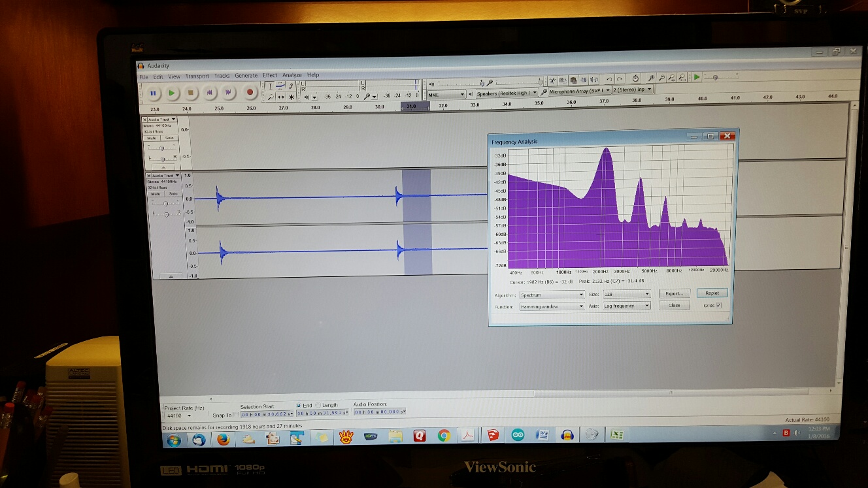
Task: Click Close button in Frequency Analysis
Action: (674, 305)
